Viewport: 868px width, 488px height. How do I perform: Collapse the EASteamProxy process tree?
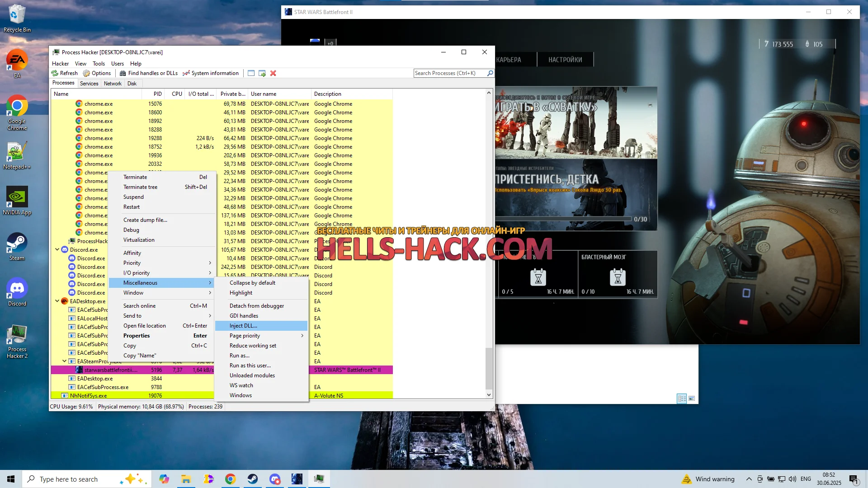(x=64, y=361)
